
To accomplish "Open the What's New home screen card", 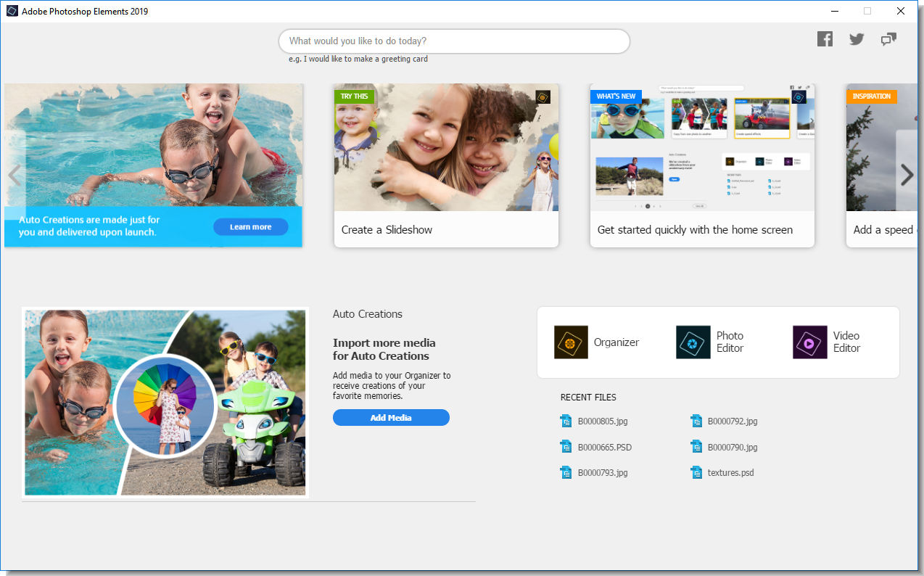I will (702, 165).
